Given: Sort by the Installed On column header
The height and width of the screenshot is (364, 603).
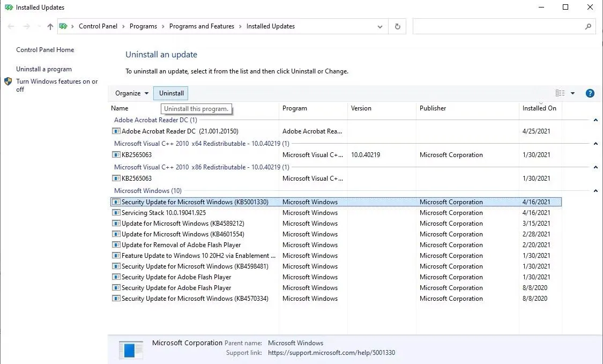Looking at the screenshot, I should point(539,108).
